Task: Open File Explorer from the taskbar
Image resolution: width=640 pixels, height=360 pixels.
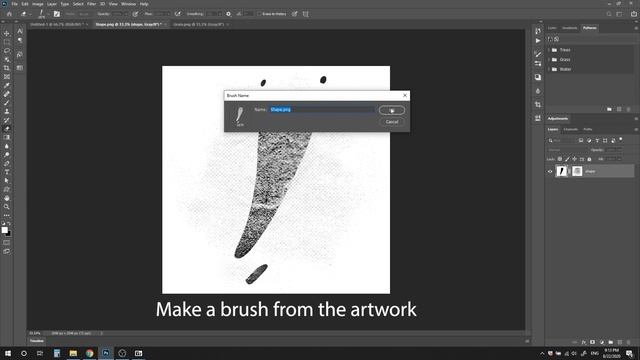Action: pyautogui.click(x=73, y=353)
